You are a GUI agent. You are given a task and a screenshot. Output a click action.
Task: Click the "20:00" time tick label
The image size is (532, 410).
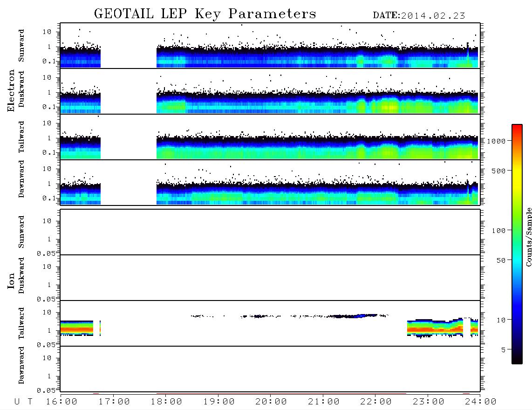pos(271,402)
